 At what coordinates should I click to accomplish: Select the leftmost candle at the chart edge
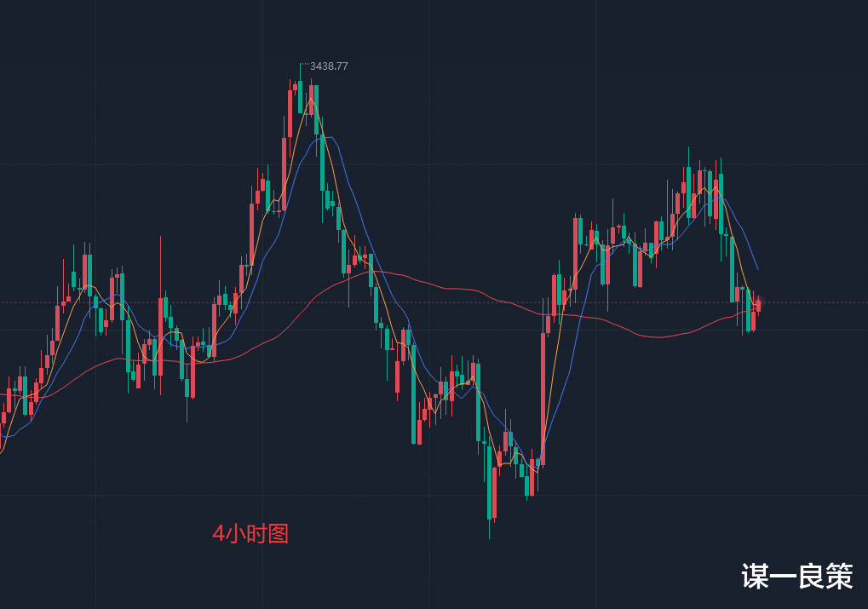(x=3, y=419)
